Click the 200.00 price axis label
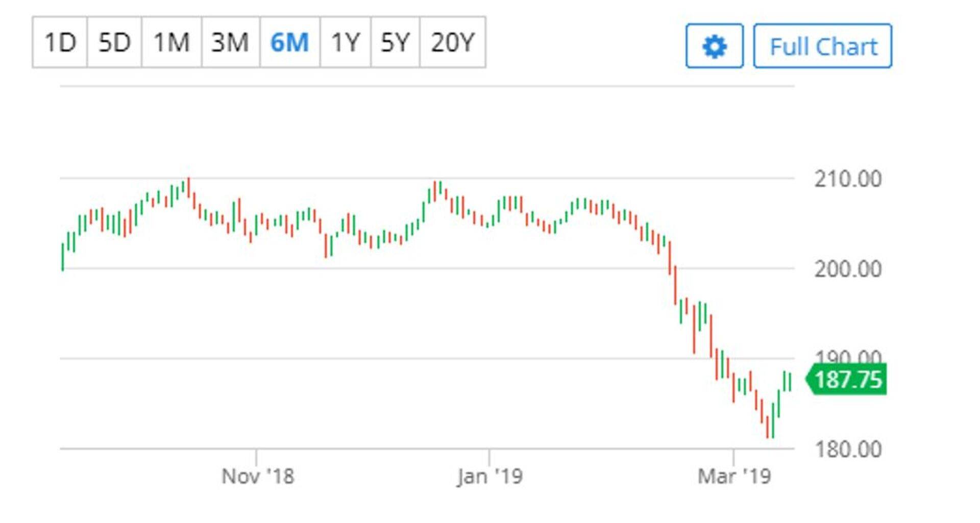Viewport: 980px width, 523px height. [x=848, y=269]
